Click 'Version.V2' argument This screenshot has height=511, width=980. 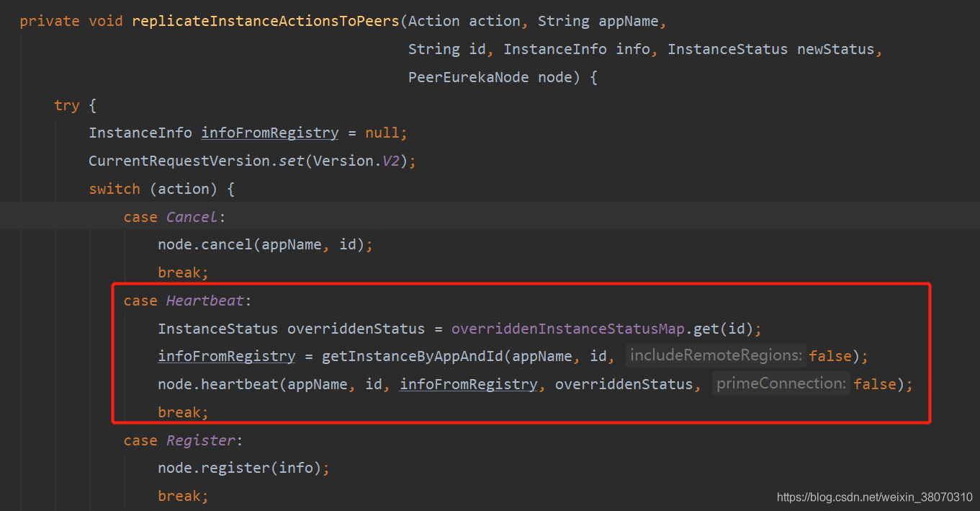click(x=356, y=161)
